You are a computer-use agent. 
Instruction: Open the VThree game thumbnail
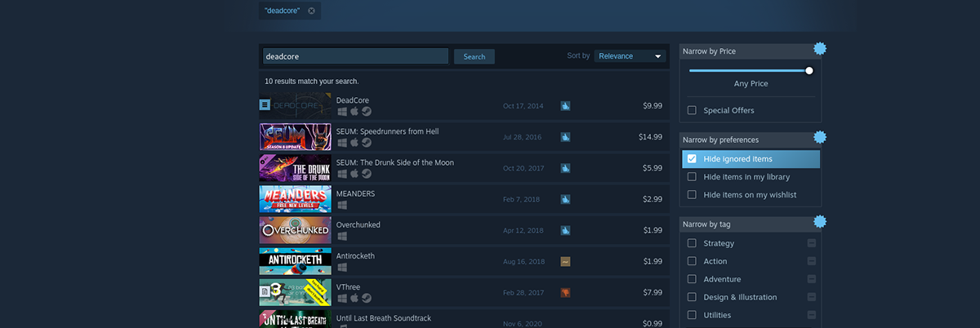pyautogui.click(x=295, y=292)
